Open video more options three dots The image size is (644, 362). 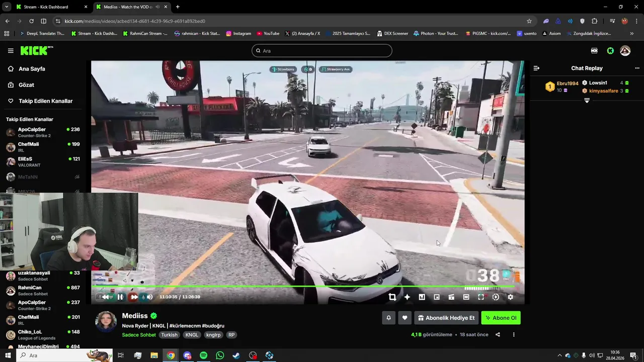click(x=514, y=335)
